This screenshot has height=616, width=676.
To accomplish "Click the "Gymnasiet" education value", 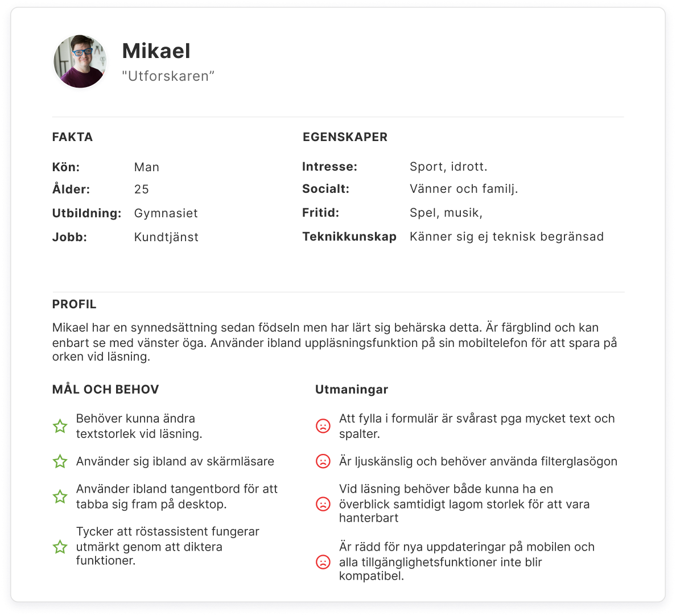I will pyautogui.click(x=166, y=213).
